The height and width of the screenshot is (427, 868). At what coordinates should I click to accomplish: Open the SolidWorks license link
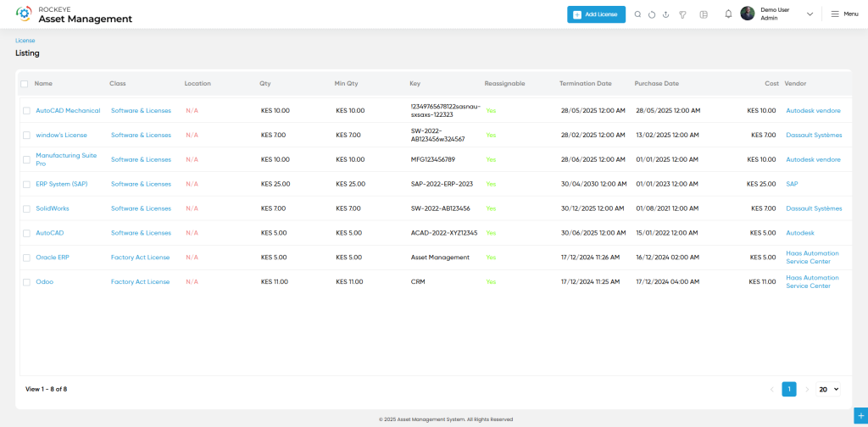tap(53, 208)
